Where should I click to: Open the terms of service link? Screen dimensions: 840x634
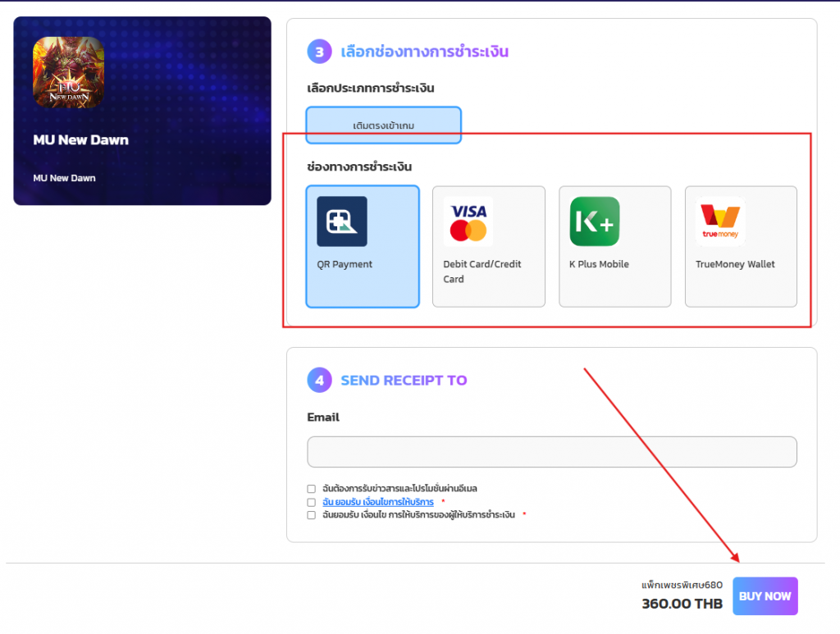pyautogui.click(x=378, y=502)
